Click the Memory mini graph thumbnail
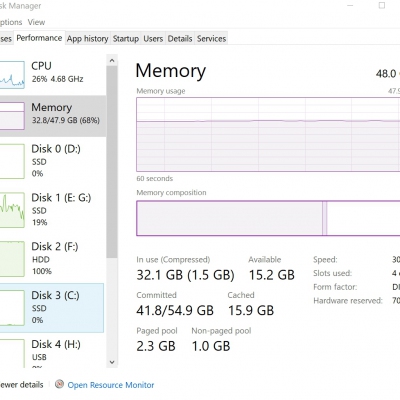Viewport: 400px width, 400px height. coord(12,116)
